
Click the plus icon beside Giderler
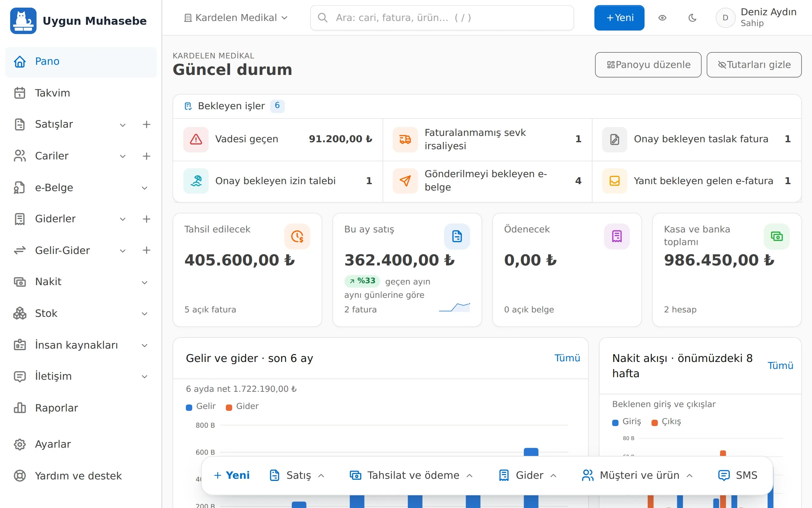146,219
